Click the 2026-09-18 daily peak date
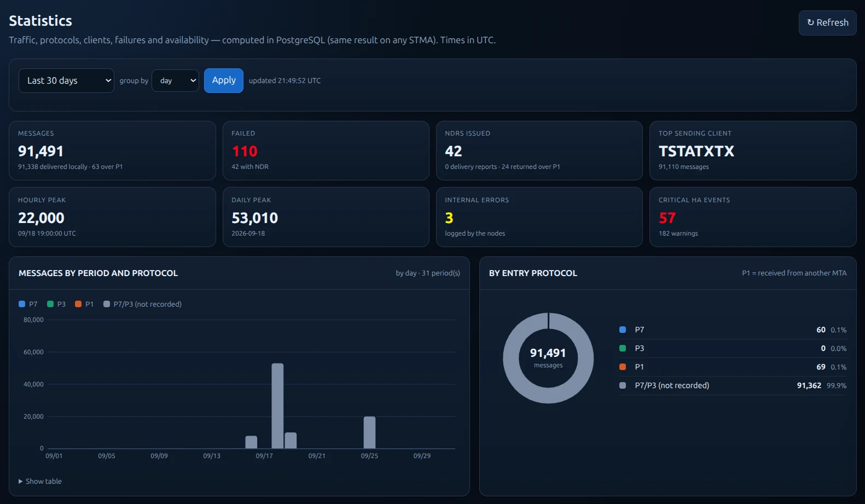The width and height of the screenshot is (865, 504). point(248,233)
